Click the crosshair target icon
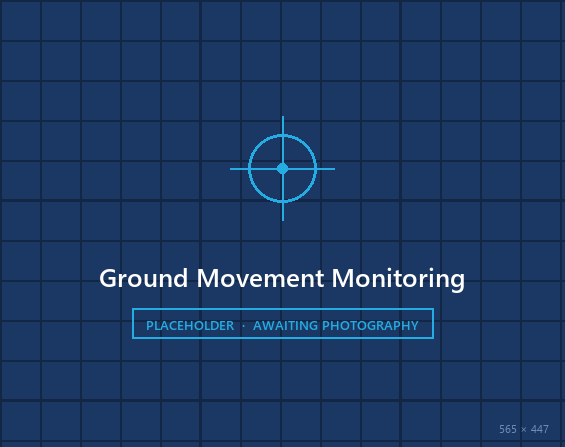565x447 pixels. pos(282,169)
